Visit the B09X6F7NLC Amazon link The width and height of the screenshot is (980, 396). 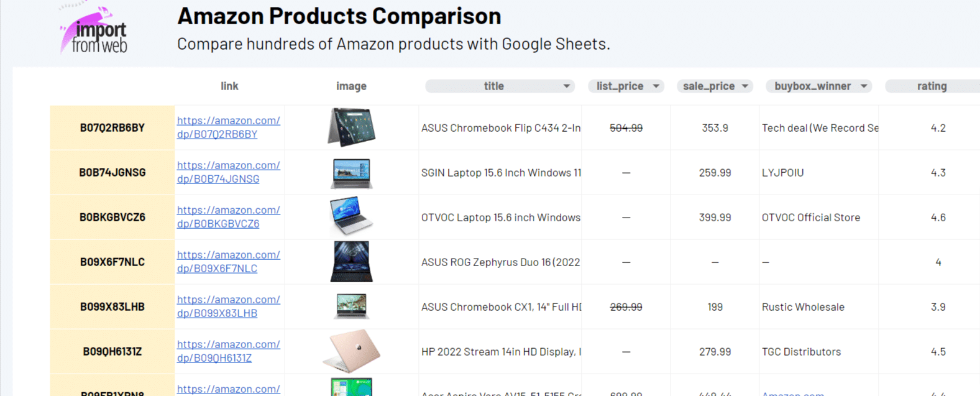click(229, 262)
